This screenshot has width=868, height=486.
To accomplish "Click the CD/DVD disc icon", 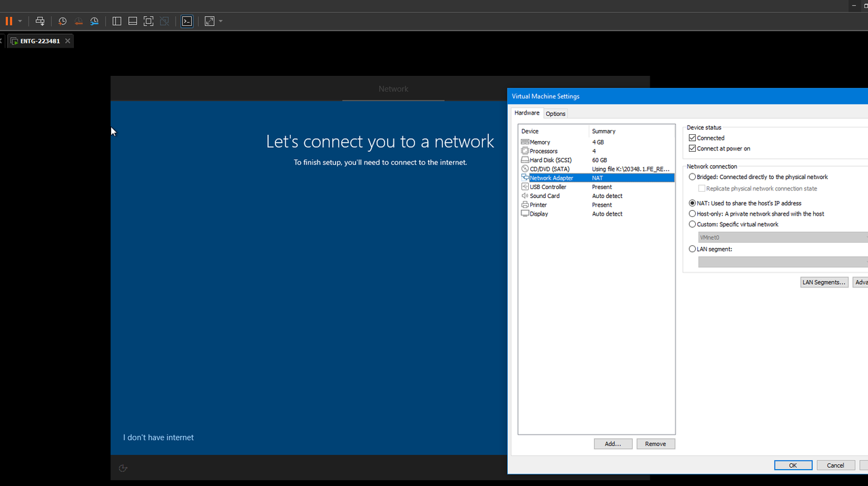I will [x=525, y=169].
